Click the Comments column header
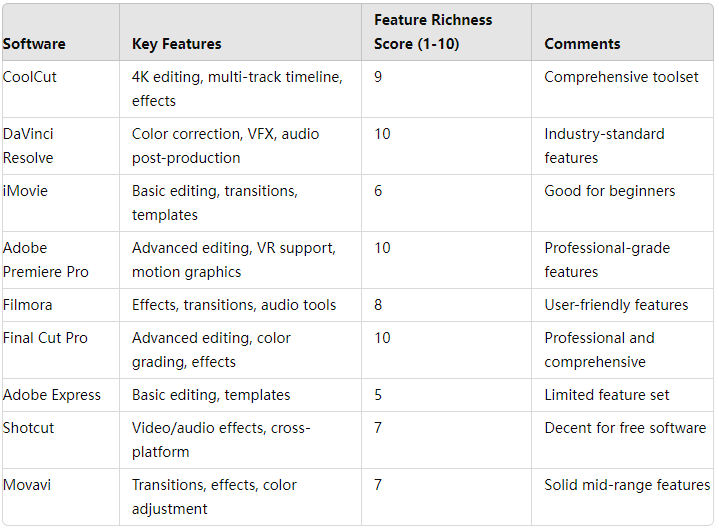 (x=582, y=44)
